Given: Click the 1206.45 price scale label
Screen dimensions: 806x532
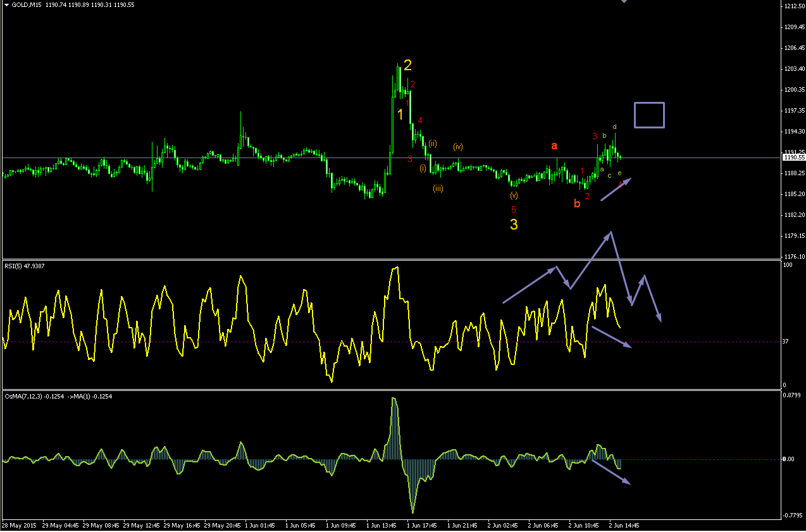Looking at the screenshot, I should (x=793, y=48).
